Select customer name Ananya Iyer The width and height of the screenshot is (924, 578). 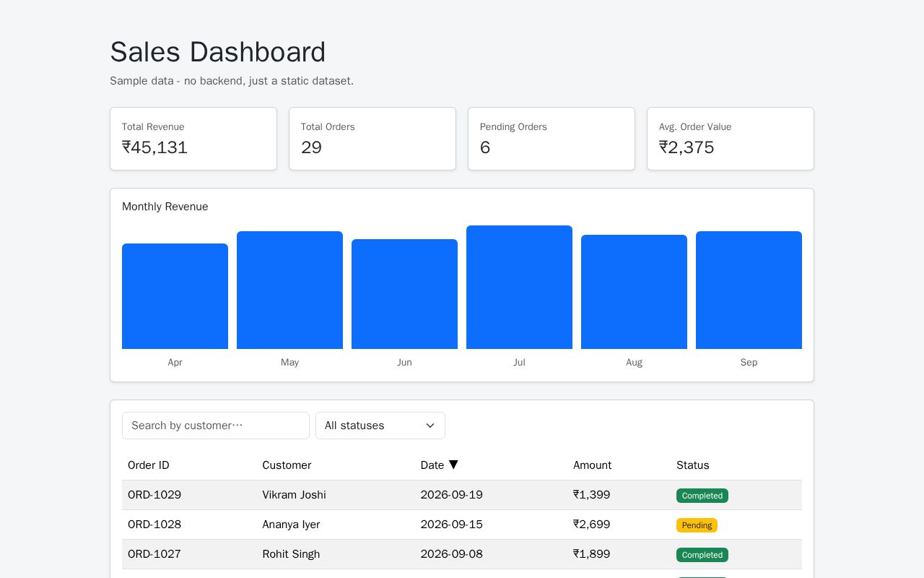pyautogui.click(x=291, y=525)
